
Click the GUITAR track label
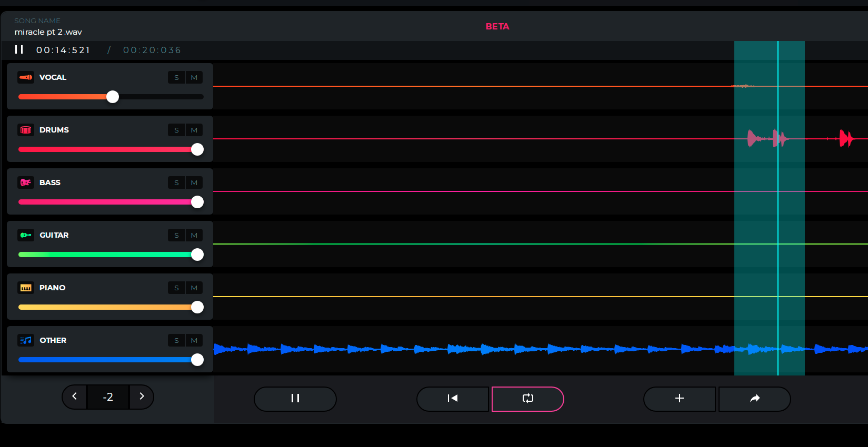coord(54,235)
